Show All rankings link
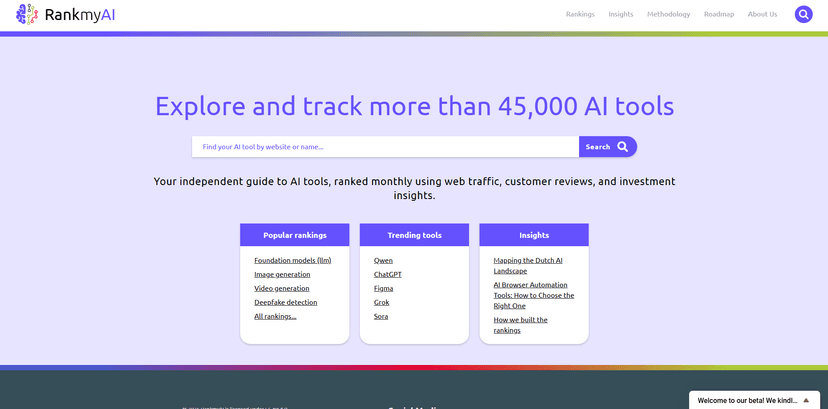Screen dimensions: 828x409 coord(275,316)
